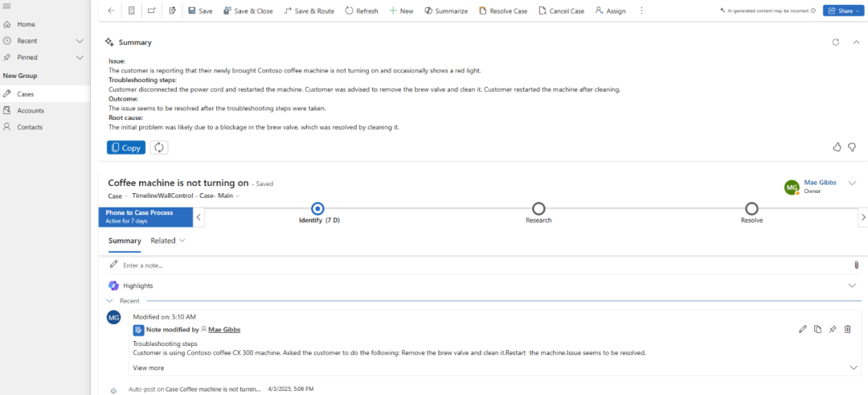Collapse the Recent timeline group
868x395 pixels.
[x=109, y=301]
